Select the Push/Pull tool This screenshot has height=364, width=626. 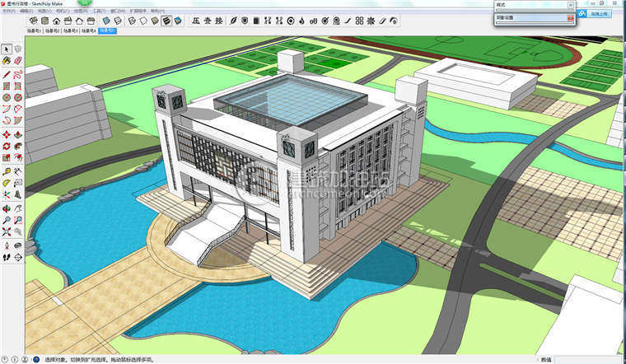click(18, 134)
